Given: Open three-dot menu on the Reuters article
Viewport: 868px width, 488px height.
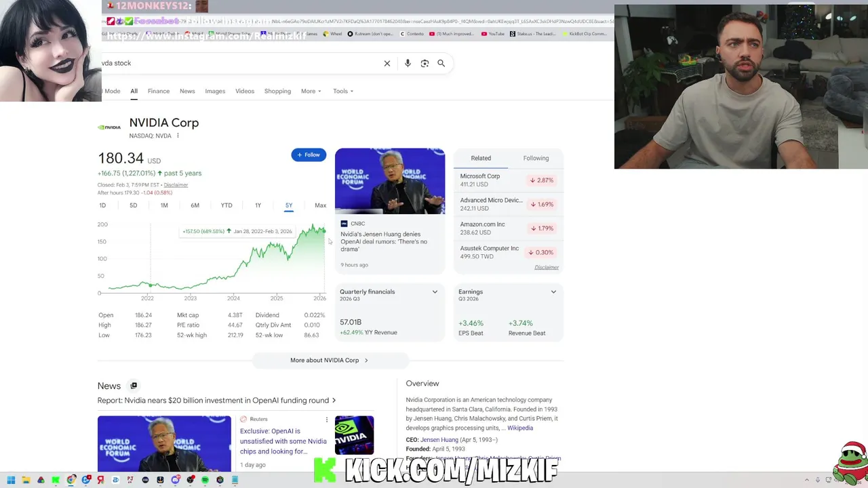Looking at the screenshot, I should click(327, 420).
